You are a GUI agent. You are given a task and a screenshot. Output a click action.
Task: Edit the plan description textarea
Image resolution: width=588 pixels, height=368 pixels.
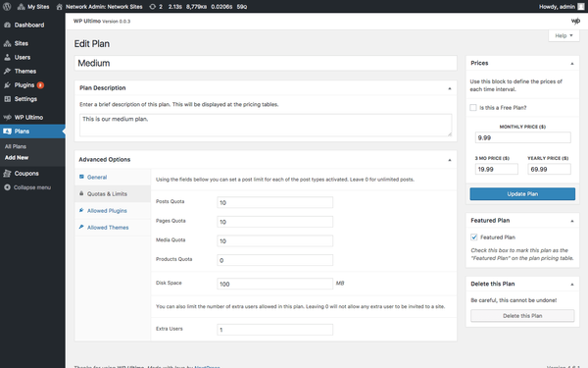pos(266,125)
